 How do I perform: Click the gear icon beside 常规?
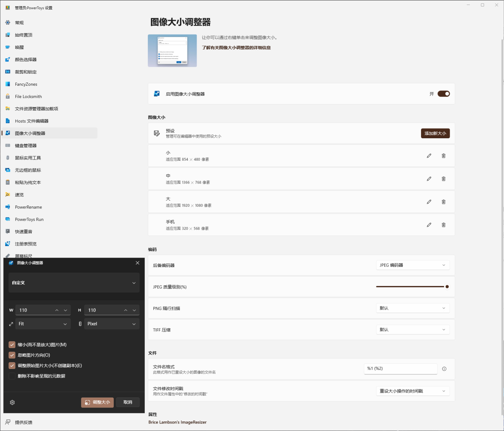pos(8,23)
